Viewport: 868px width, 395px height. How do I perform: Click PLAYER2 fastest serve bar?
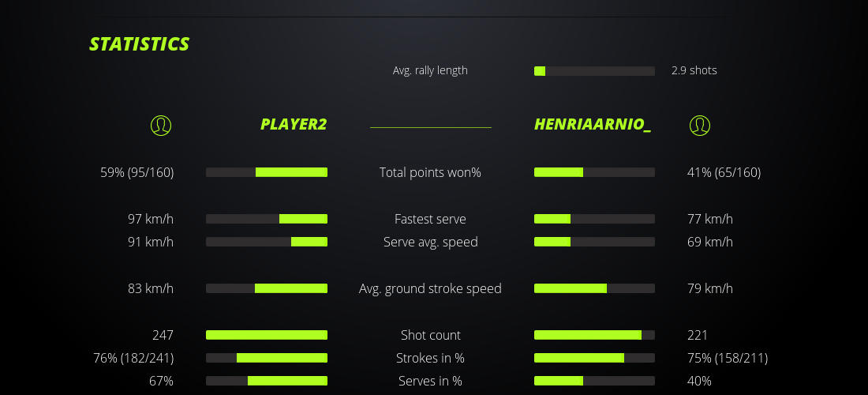point(267,219)
